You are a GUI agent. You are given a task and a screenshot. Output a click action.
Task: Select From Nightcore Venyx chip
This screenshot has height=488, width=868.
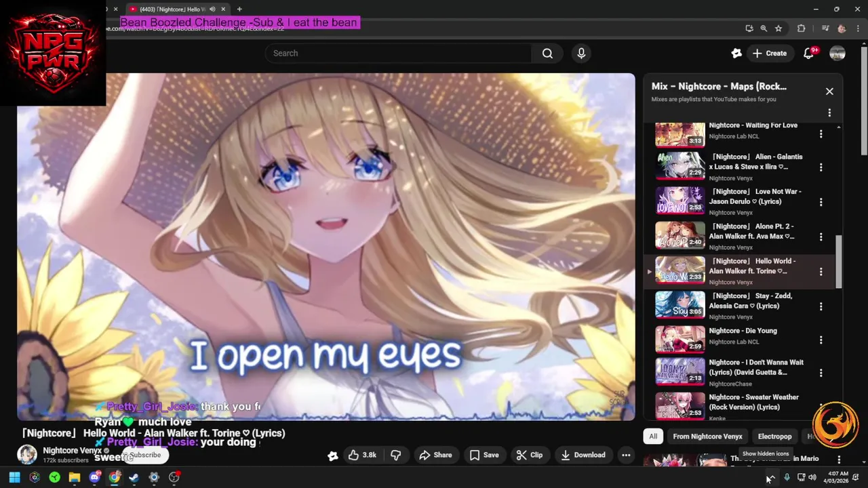click(x=707, y=436)
